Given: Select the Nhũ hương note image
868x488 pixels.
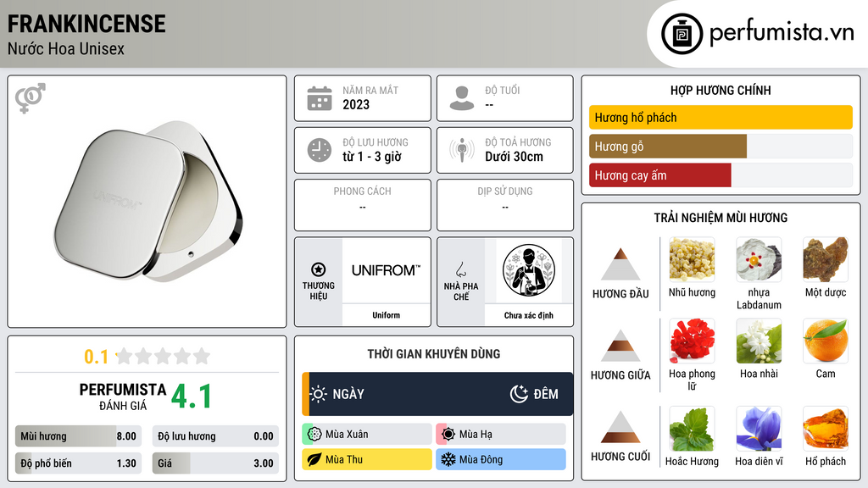Looking at the screenshot, I should tap(692, 259).
